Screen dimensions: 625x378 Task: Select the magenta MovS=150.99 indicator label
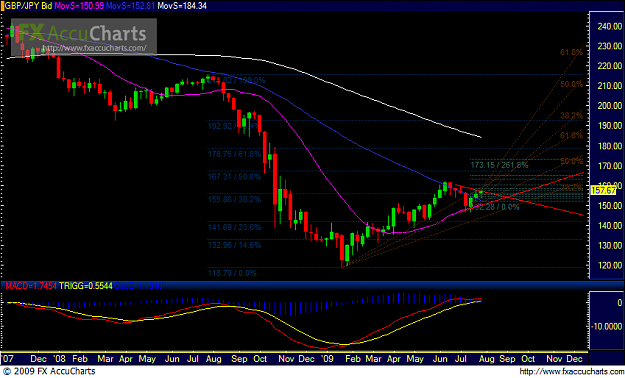tap(79, 6)
